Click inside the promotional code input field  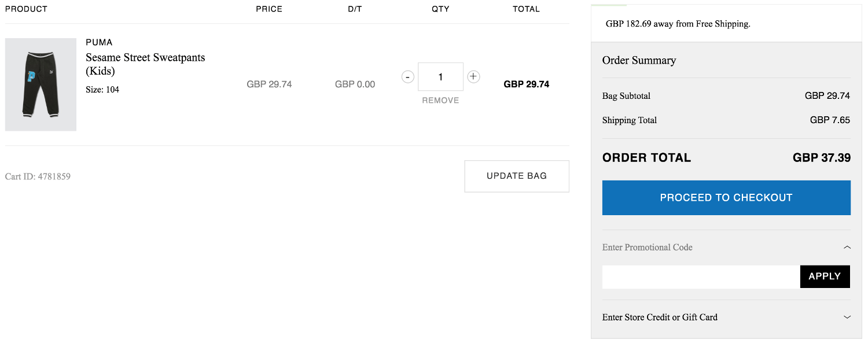[x=700, y=276]
